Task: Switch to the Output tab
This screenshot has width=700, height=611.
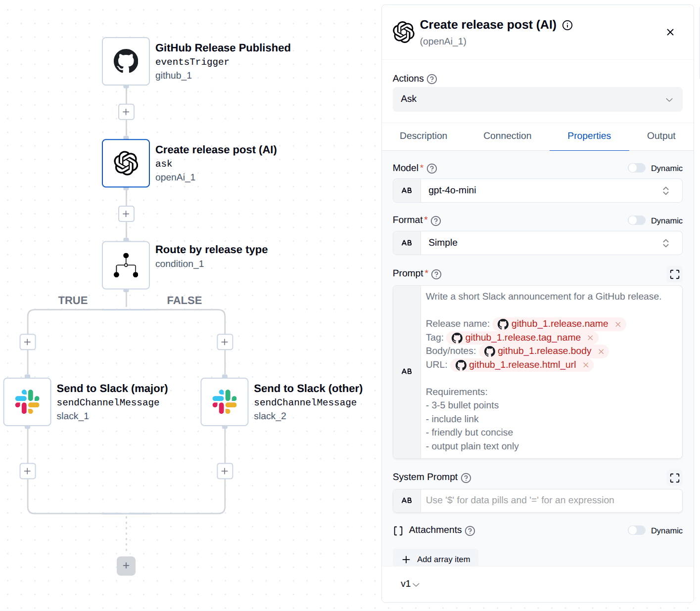Action: [661, 136]
